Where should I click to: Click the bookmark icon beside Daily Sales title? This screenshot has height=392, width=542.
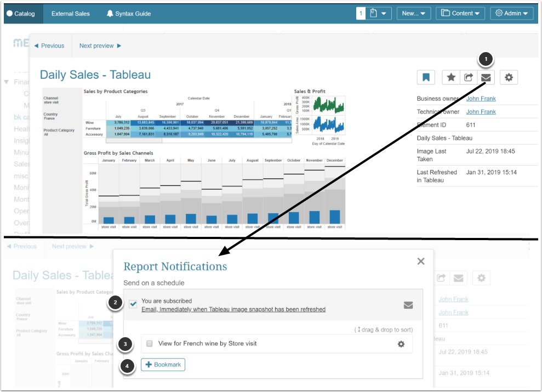tap(426, 77)
